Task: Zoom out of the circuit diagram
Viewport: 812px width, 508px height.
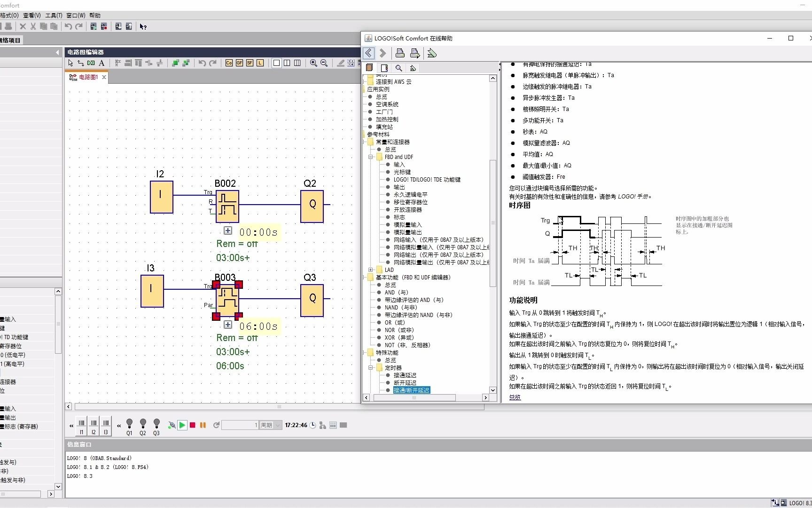Action: coord(324,63)
